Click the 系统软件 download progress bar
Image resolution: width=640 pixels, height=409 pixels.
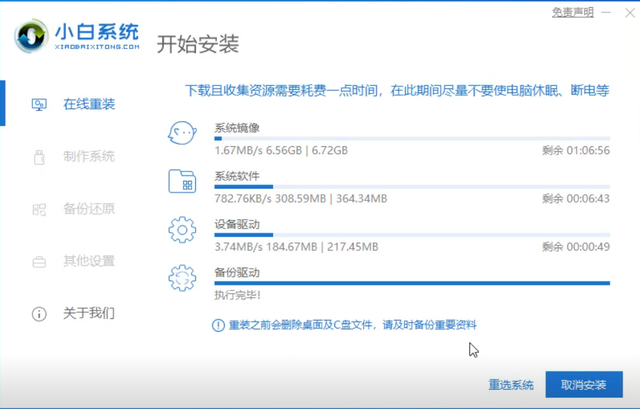point(412,187)
